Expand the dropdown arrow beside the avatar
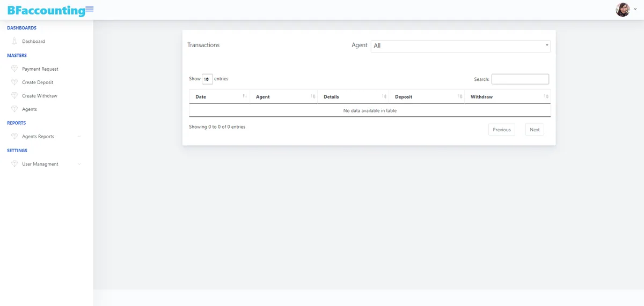Image resolution: width=644 pixels, height=306 pixels. [635, 10]
